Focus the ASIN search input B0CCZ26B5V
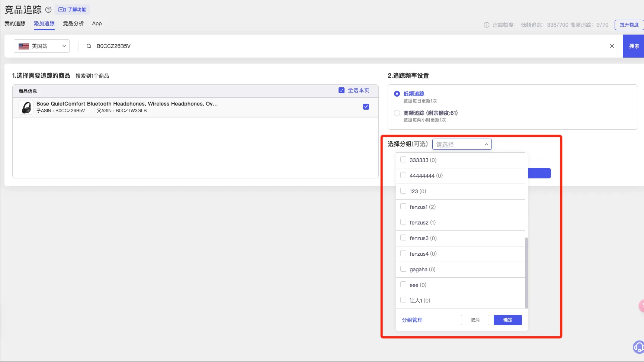This screenshot has height=362, width=644. tap(350, 46)
